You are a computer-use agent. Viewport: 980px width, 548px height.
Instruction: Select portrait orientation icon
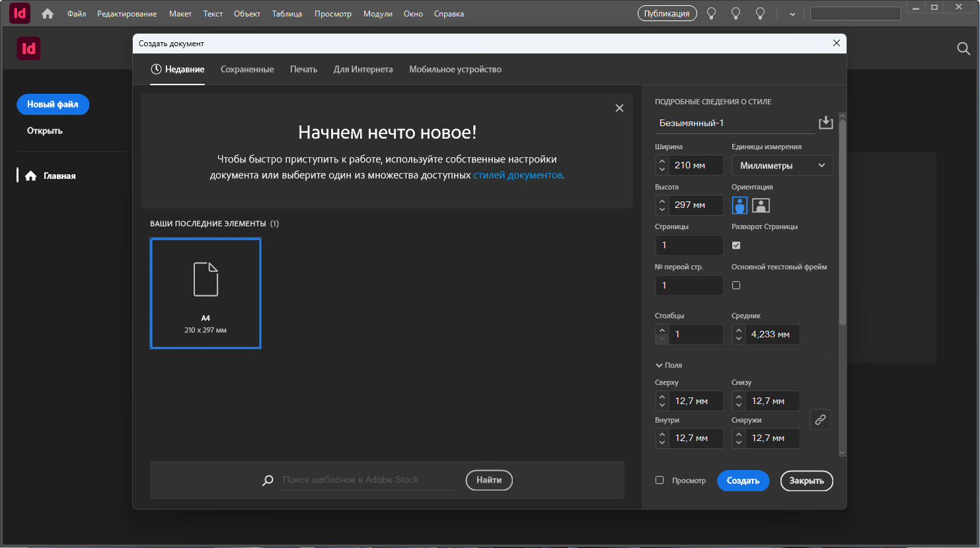[739, 205]
